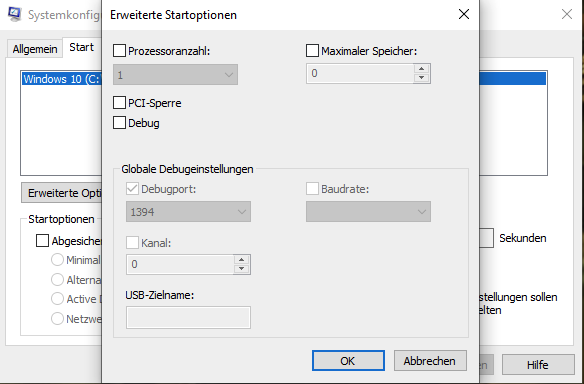Increase Kanal value with up arrow
This screenshot has height=384, width=584.
coord(241,260)
